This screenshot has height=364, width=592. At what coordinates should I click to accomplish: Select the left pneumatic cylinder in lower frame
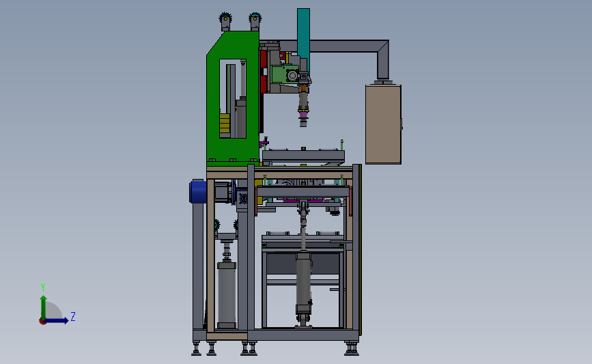click(227, 294)
